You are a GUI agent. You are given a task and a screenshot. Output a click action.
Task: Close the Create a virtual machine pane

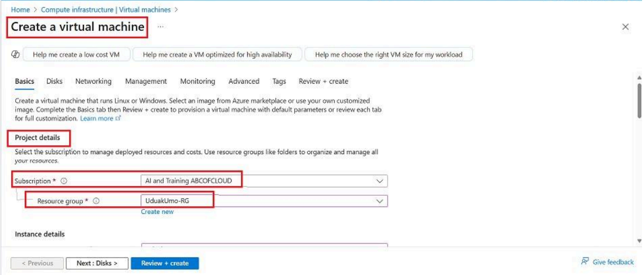pos(625,27)
